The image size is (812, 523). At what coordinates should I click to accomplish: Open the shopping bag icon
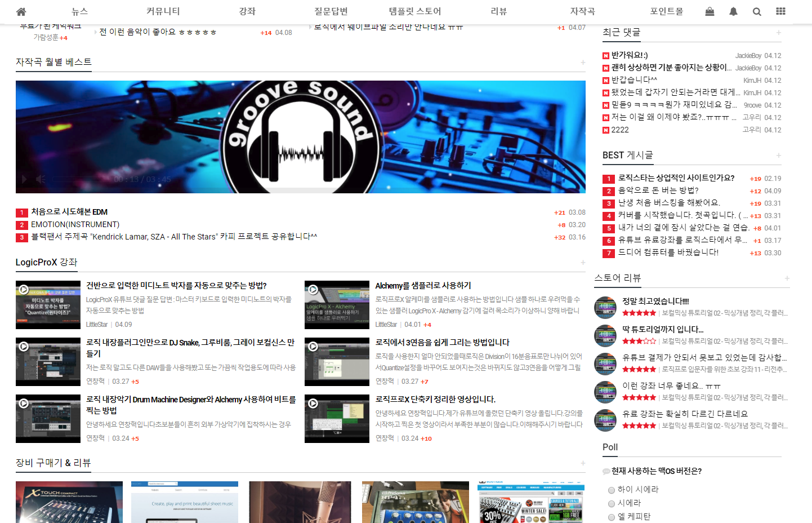point(710,11)
